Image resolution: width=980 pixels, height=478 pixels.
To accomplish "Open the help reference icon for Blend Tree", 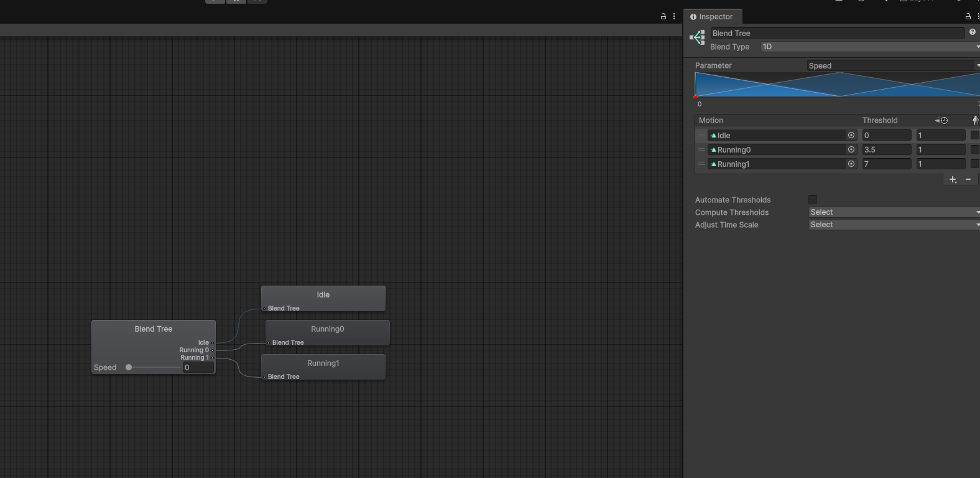I will pos(973,32).
